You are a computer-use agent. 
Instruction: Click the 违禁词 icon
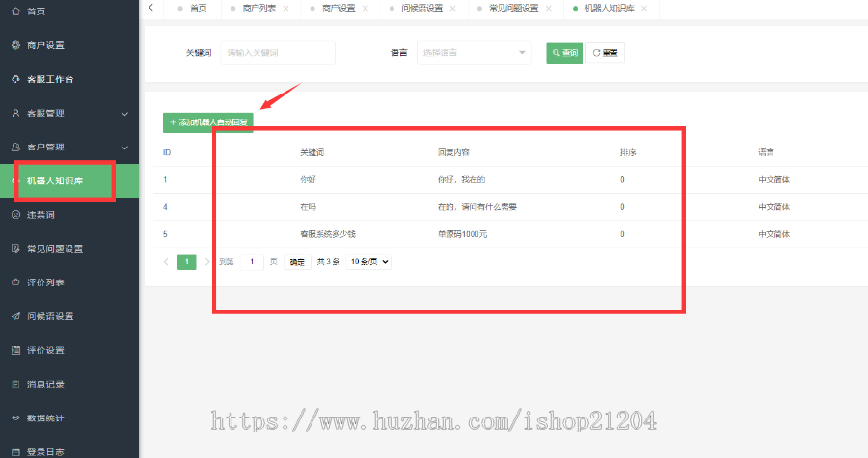pyautogui.click(x=15, y=215)
